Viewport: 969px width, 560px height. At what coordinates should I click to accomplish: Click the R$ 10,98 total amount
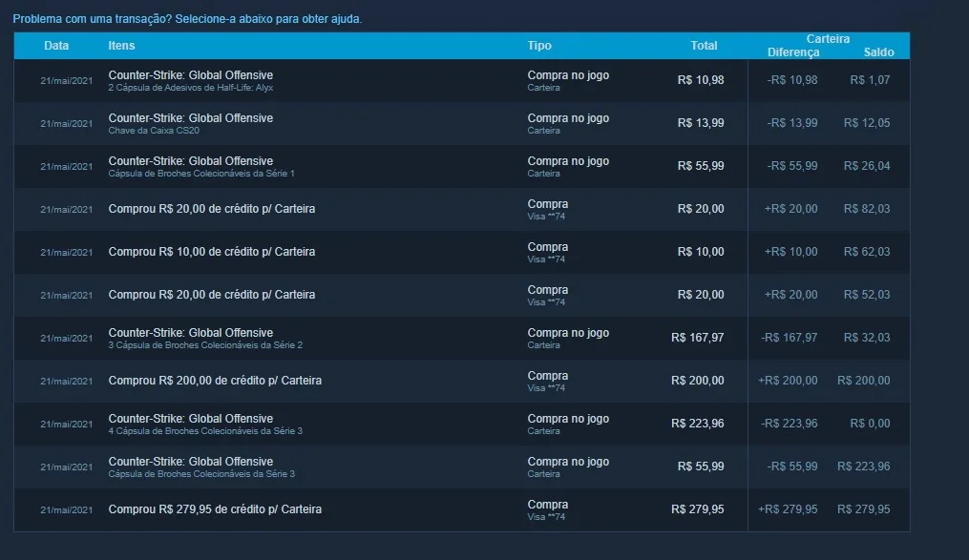pos(701,80)
